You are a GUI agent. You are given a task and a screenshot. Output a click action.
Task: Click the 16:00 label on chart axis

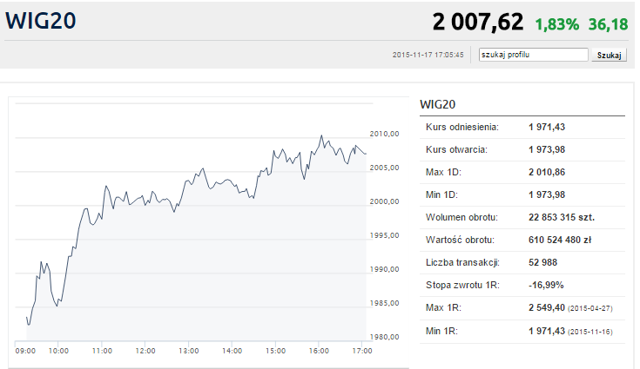point(319,351)
